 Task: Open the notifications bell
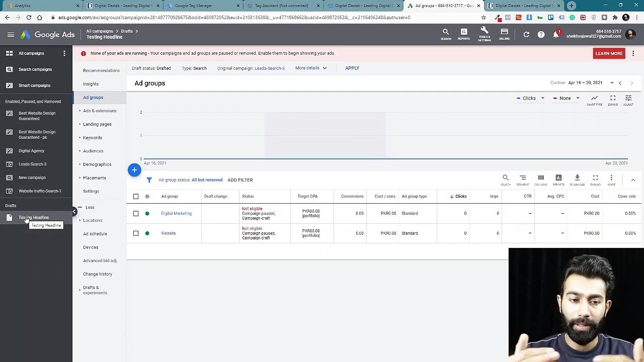(556, 35)
